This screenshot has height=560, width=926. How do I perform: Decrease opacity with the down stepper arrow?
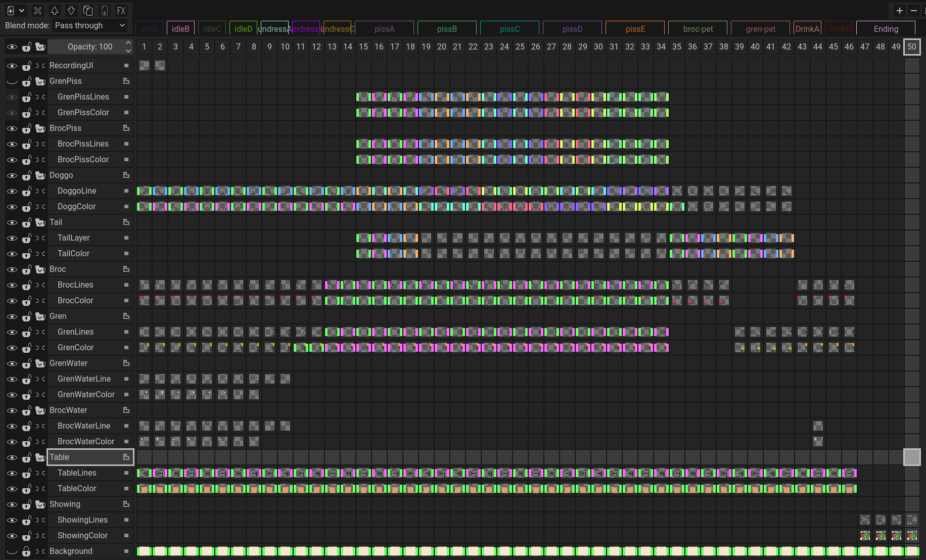tap(128, 51)
